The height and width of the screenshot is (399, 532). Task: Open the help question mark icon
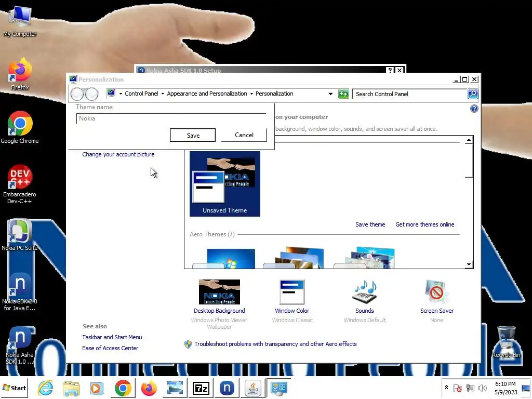tap(474, 109)
